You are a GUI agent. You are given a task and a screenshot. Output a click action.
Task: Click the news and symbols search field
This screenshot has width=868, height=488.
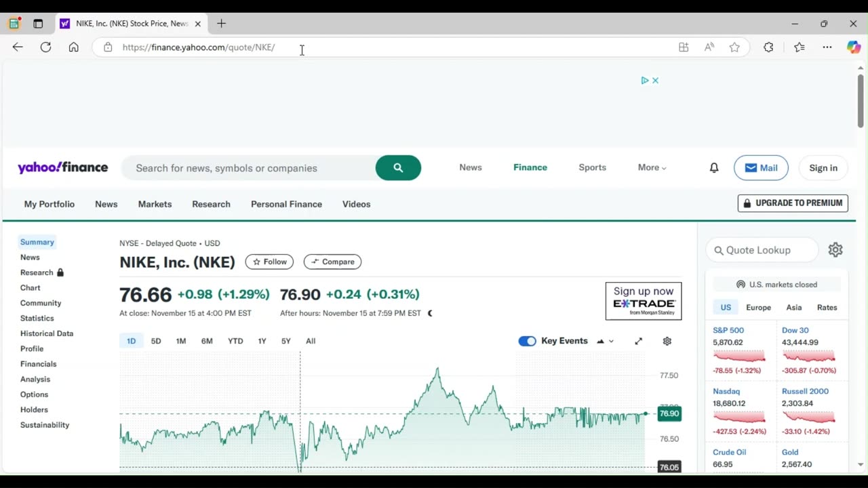[x=248, y=168]
